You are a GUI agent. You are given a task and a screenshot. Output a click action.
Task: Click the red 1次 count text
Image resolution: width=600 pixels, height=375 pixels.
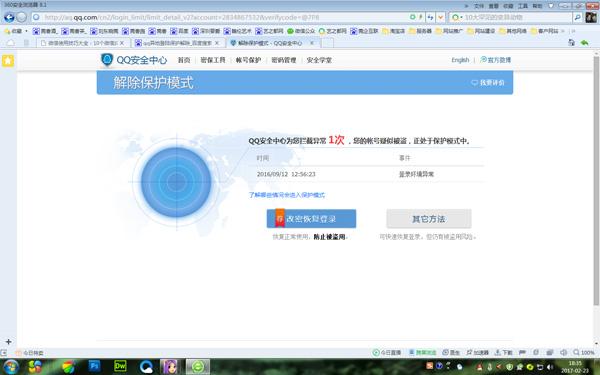(336, 140)
